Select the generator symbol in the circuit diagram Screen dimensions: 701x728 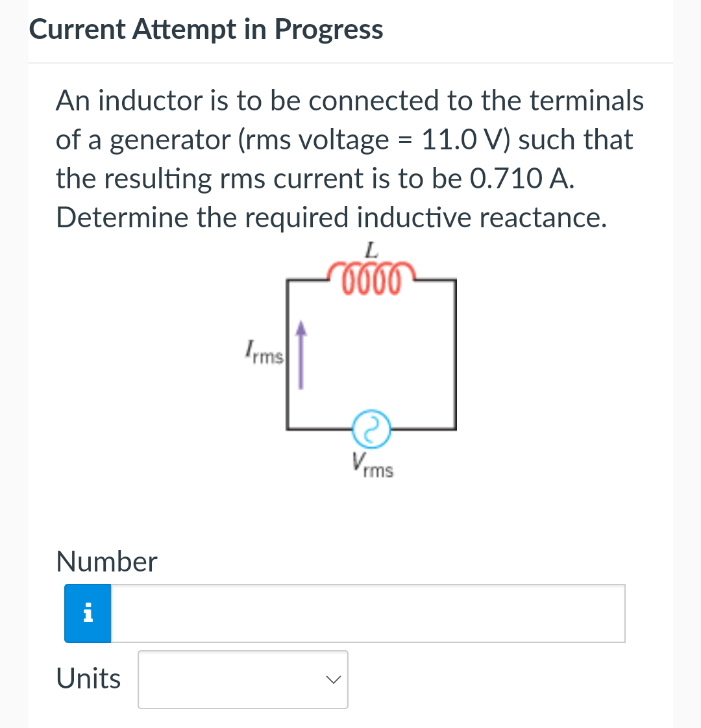[371, 429]
